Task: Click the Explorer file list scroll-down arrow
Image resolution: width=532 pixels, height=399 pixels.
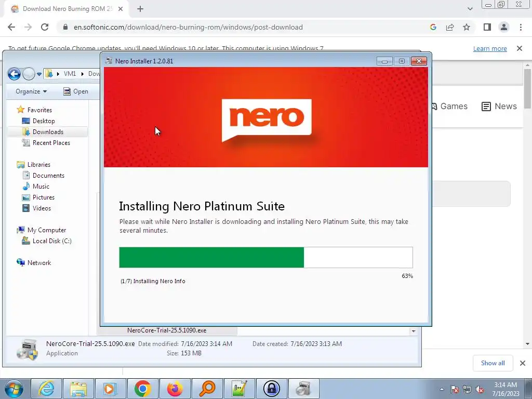Action: click(413, 331)
